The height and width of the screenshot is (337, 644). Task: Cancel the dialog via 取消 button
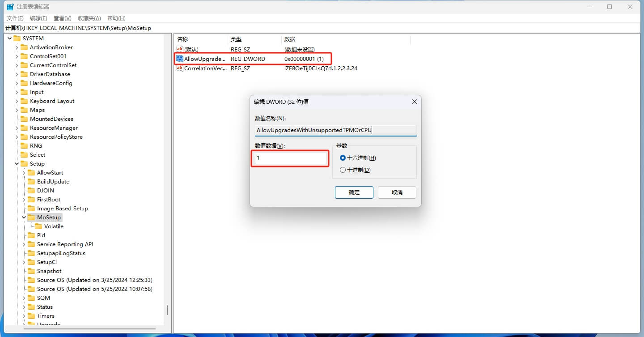click(397, 192)
